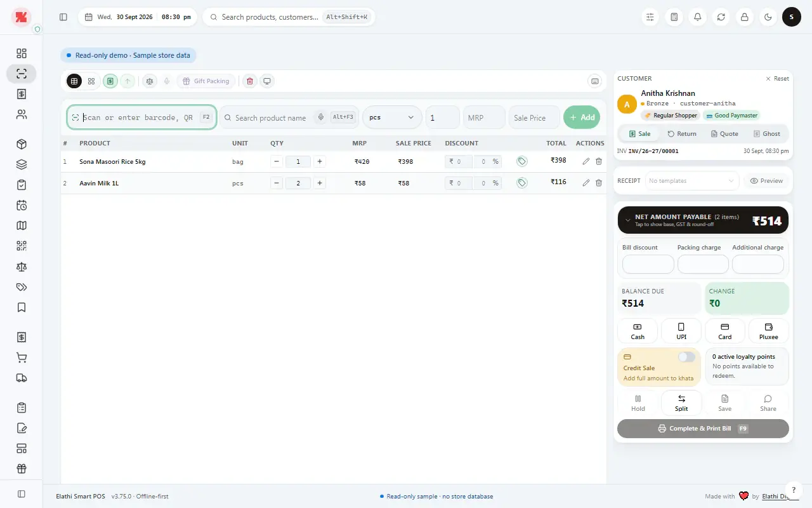Toggle dark mode moon icon
812x508 pixels.
[768, 17]
